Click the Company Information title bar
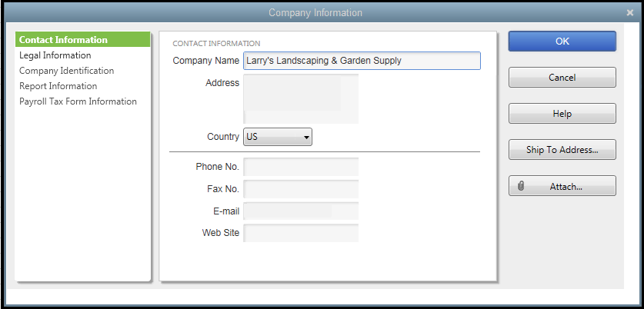 (x=315, y=12)
